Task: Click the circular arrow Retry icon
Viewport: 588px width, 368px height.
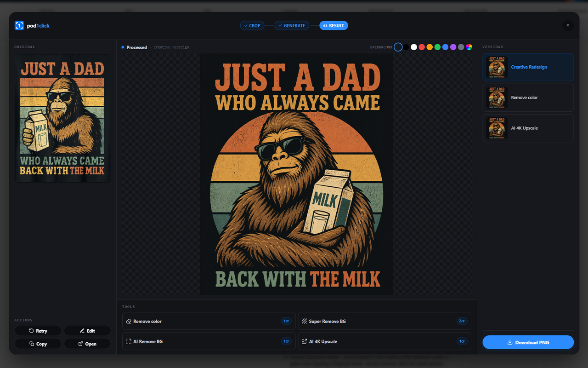Action: [x=31, y=331]
